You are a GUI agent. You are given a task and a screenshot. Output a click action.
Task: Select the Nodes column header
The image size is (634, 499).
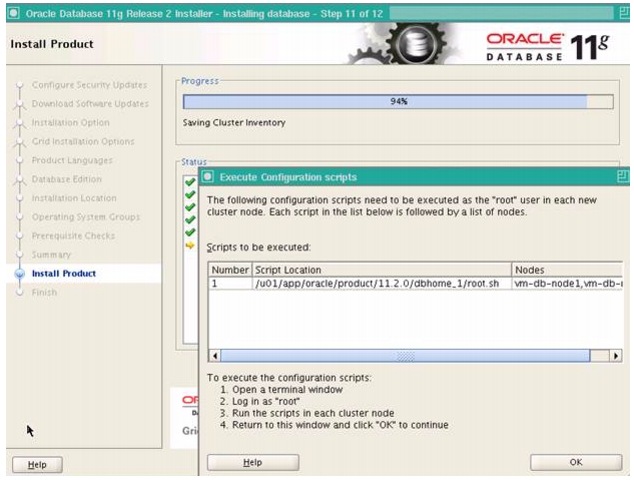(x=567, y=270)
